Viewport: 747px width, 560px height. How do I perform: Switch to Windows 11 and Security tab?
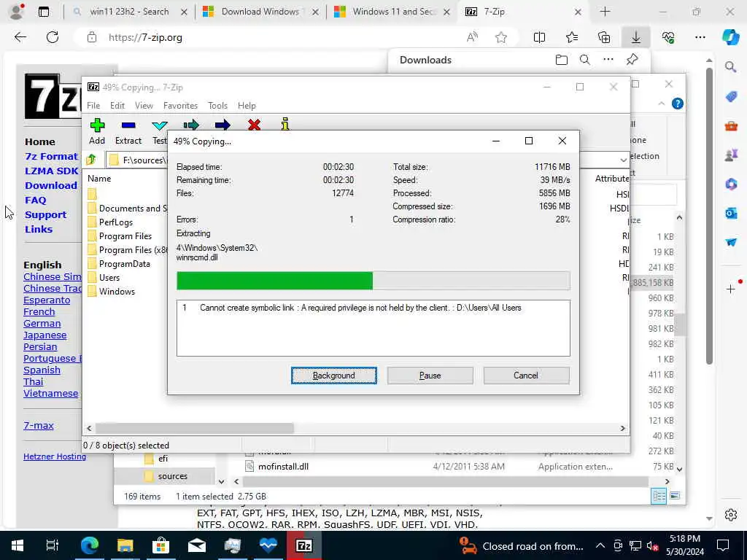point(392,12)
